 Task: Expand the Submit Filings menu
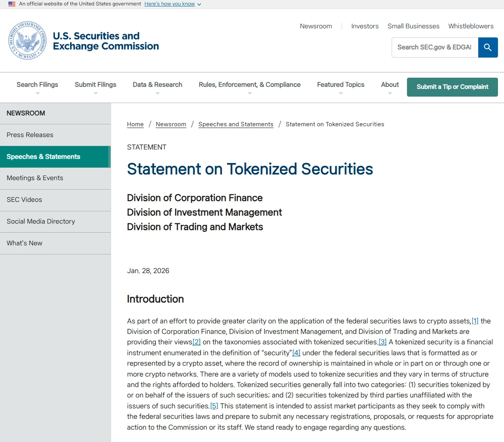[x=95, y=87]
